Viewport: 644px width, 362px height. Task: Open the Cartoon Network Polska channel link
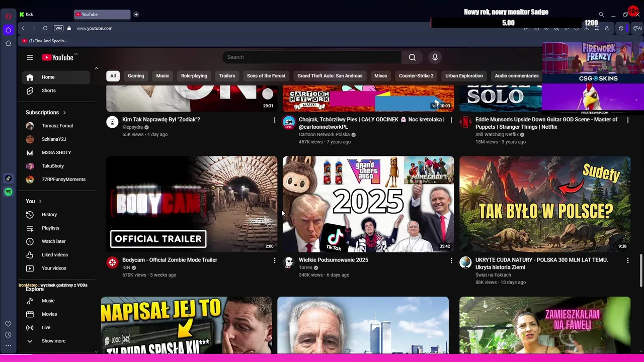tap(324, 135)
